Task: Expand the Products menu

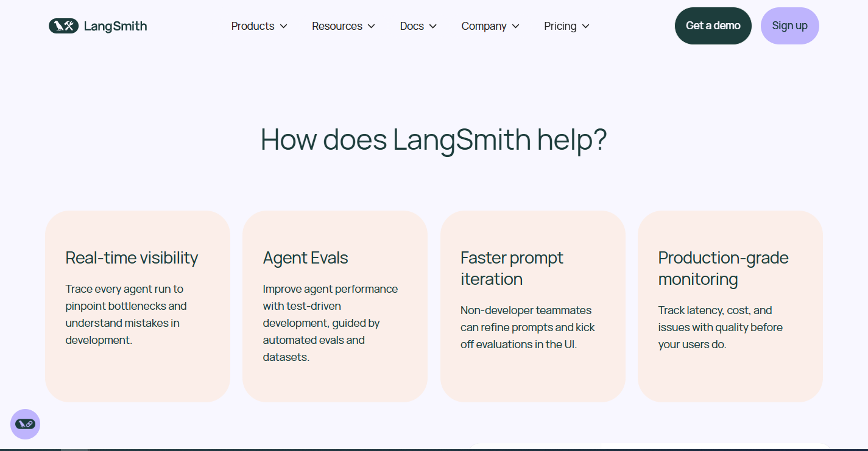Action: click(x=259, y=26)
